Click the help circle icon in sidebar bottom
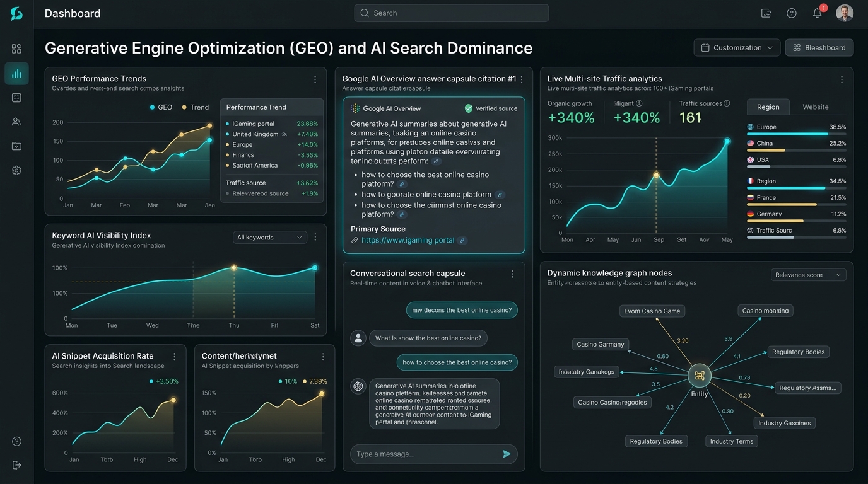This screenshot has height=484, width=868. click(x=16, y=441)
